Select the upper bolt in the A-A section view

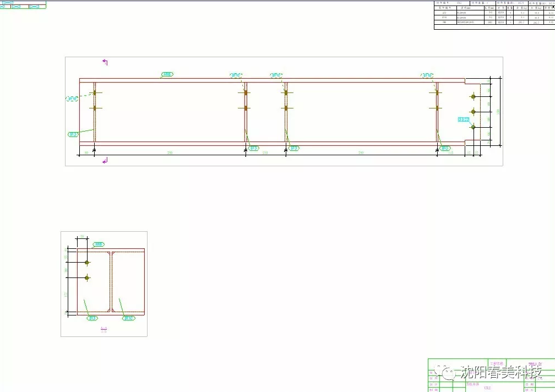click(87, 263)
